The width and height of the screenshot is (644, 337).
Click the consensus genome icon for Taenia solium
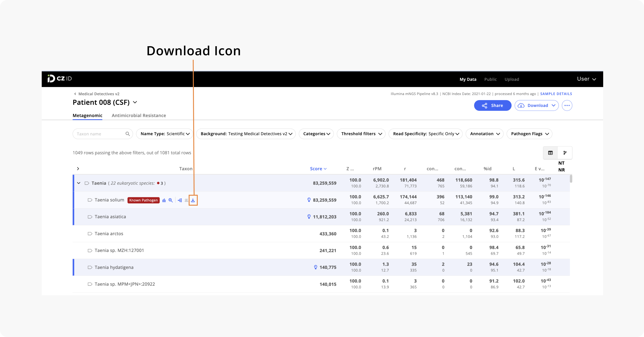pos(186,200)
